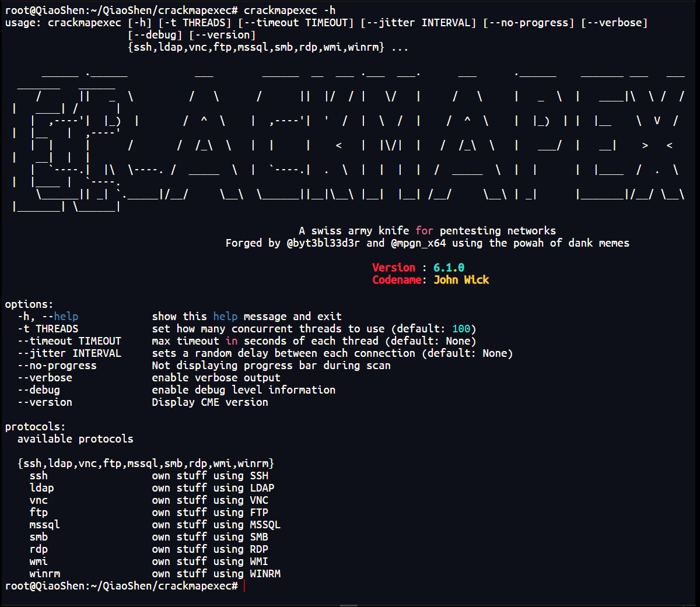Image resolution: width=700 pixels, height=607 pixels.
Task: Place cursor at the bottom command prompt
Action: coord(244,586)
